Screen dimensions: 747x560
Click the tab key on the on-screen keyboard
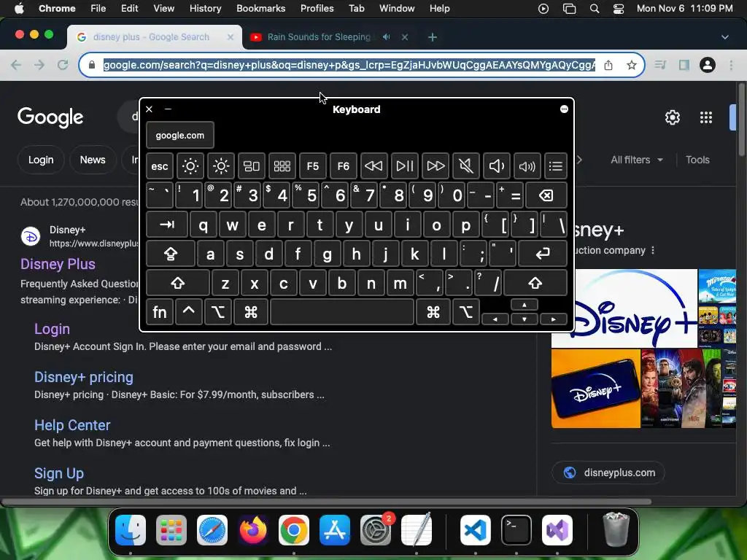pos(167,225)
